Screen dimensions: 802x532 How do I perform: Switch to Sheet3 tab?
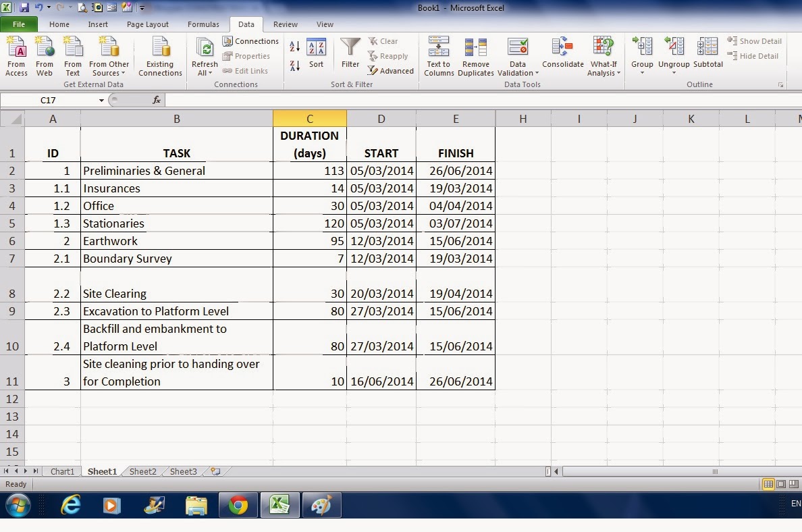coord(183,471)
